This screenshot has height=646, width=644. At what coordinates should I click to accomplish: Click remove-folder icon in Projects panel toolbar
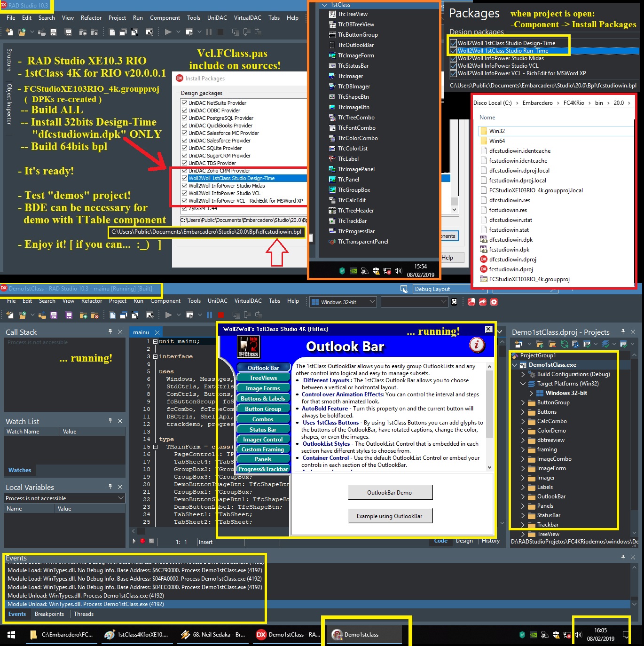[552, 344]
